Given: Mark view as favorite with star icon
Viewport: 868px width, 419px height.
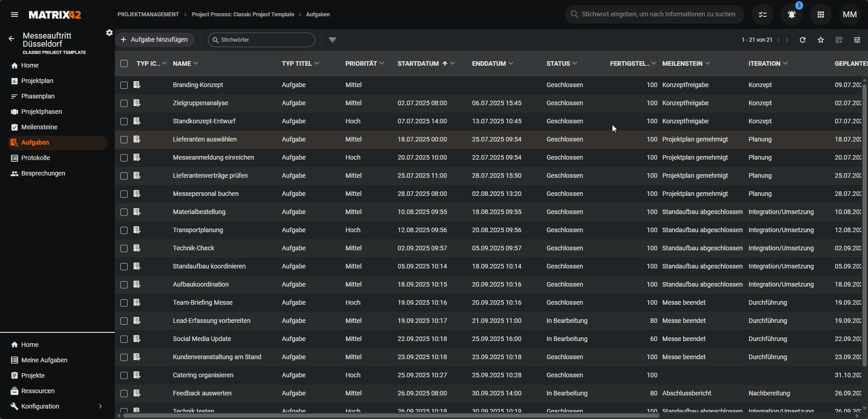Looking at the screenshot, I should (x=821, y=40).
